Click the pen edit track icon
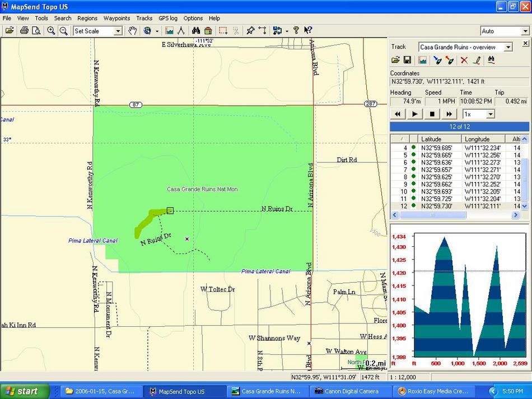532x399 pixels. [x=477, y=60]
